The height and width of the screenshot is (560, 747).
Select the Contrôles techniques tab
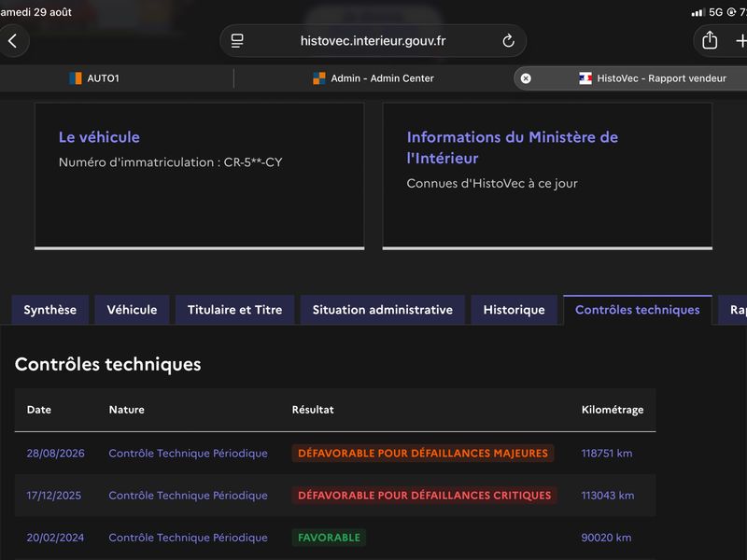(638, 310)
